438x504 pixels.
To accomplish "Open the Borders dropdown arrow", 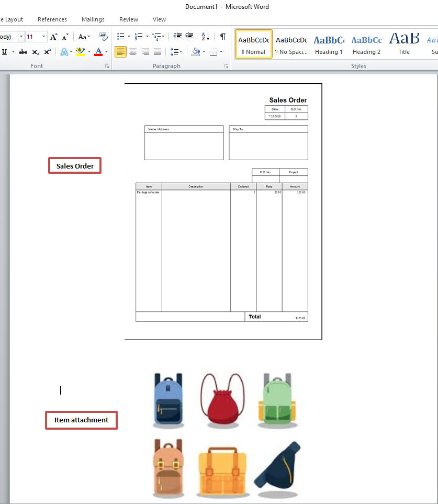I will (x=221, y=52).
